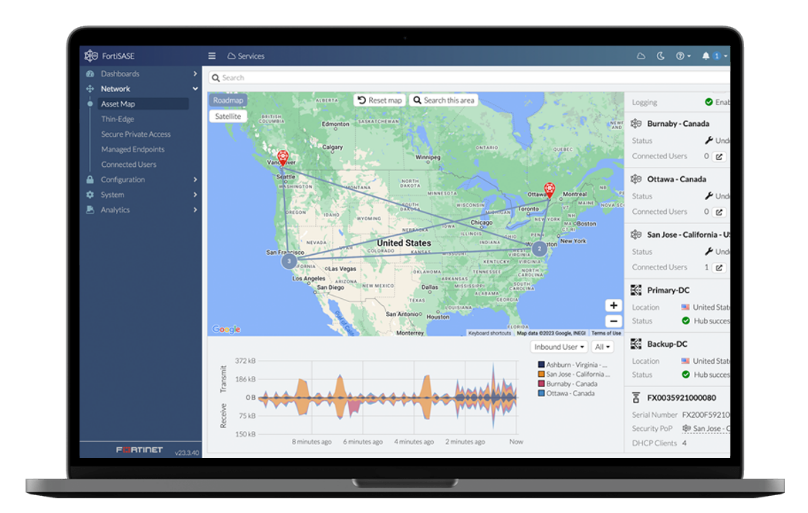Toggle Burnaby - Canada legend swatch
Viewport: 808px width, 513px height.
click(541, 384)
